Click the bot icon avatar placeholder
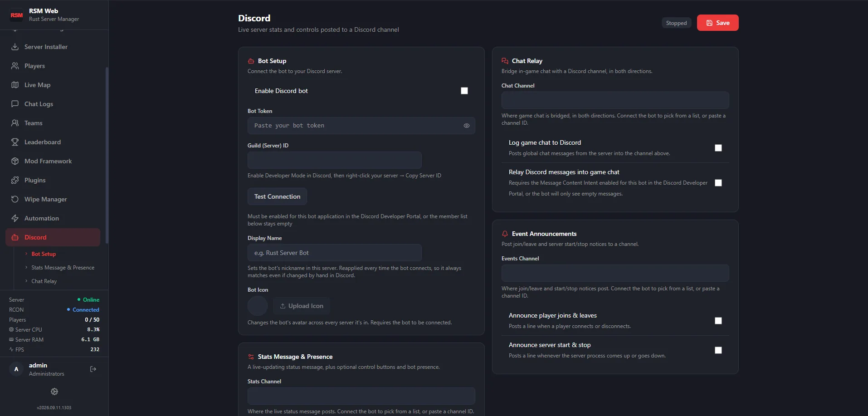 [258, 306]
